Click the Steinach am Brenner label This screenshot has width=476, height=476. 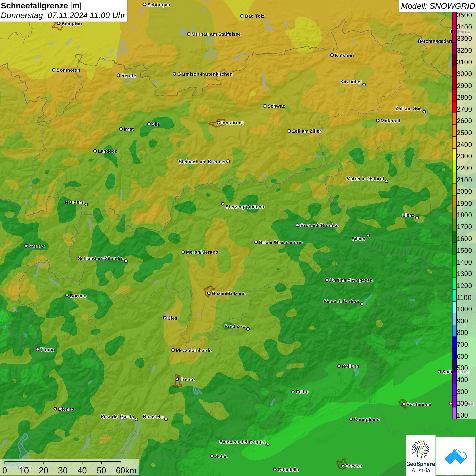[202, 161]
